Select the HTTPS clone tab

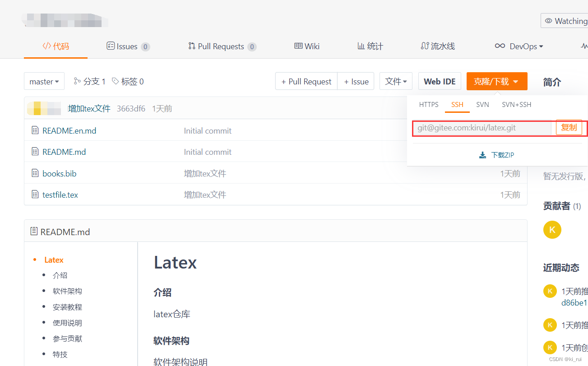point(428,104)
